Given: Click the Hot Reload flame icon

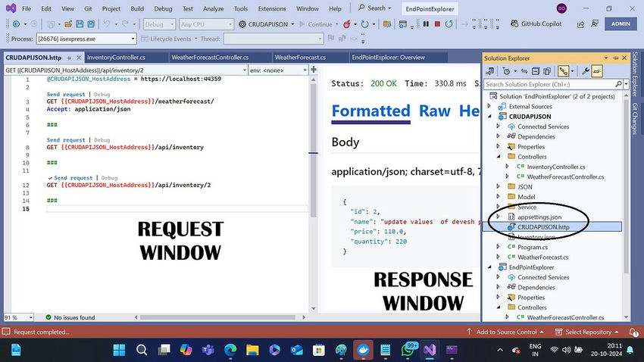Looking at the screenshot, I should coord(347,24).
